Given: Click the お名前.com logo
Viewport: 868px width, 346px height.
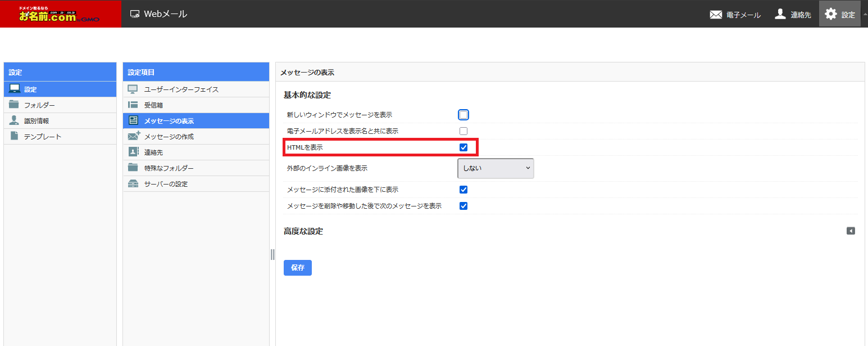Looking at the screenshot, I should [x=60, y=14].
